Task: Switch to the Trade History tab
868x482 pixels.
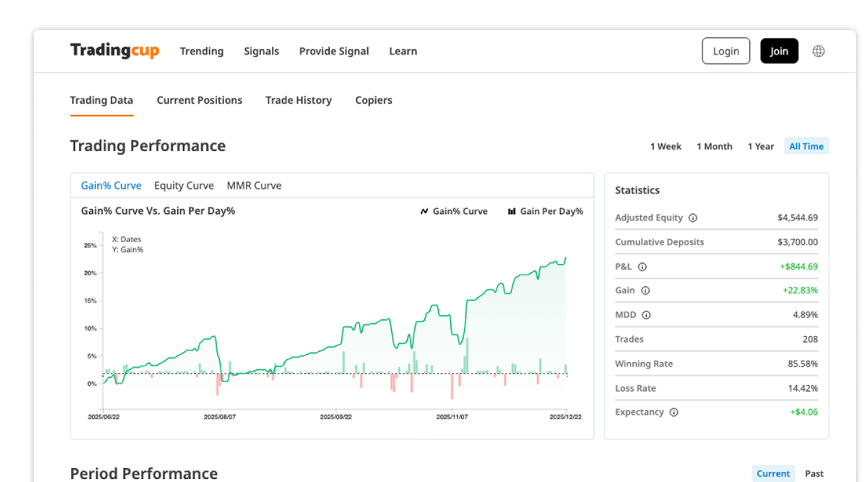Action: pos(298,100)
